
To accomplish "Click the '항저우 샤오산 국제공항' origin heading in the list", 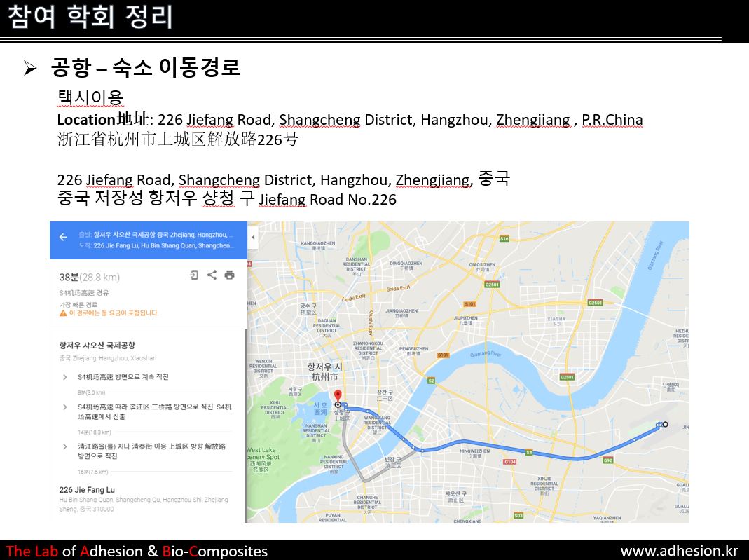I will pyautogui.click(x=97, y=345).
